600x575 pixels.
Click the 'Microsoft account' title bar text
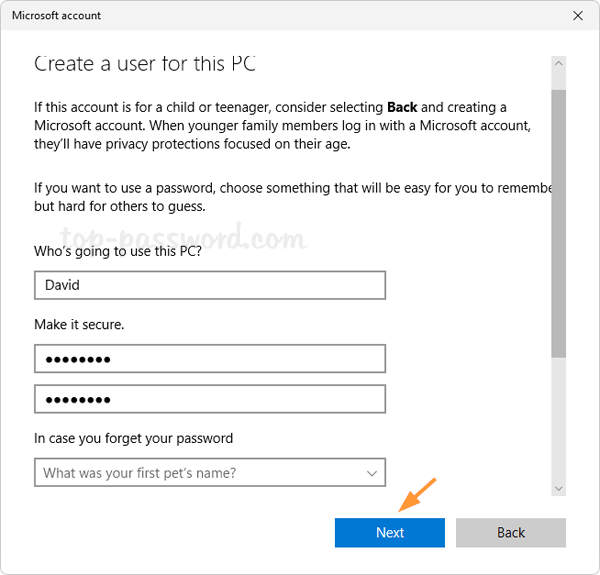(56, 16)
